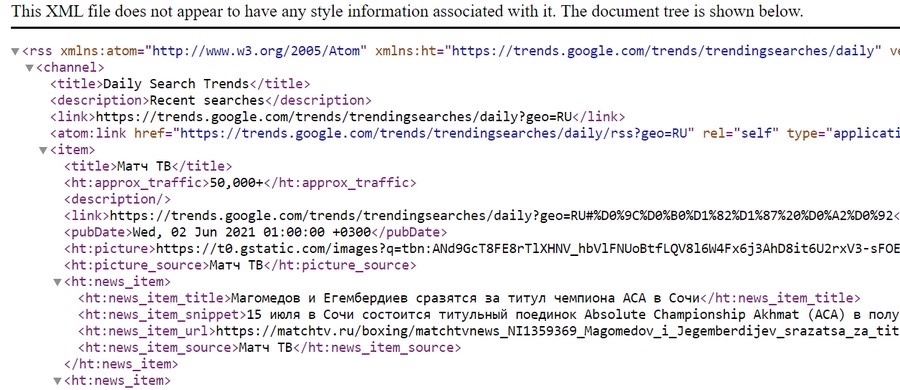Collapse the second ht:news_item triangle at bottom
Screen dimensions: 900x390
click(57, 381)
